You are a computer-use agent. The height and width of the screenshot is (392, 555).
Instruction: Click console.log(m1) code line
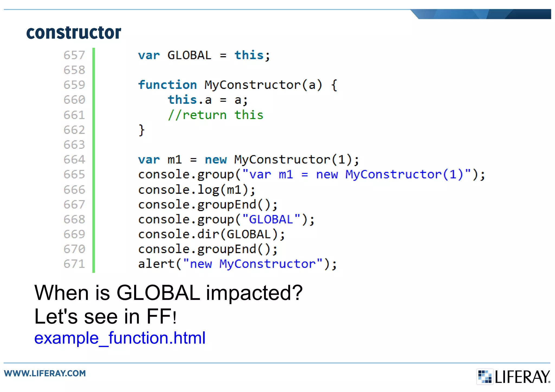point(196,190)
